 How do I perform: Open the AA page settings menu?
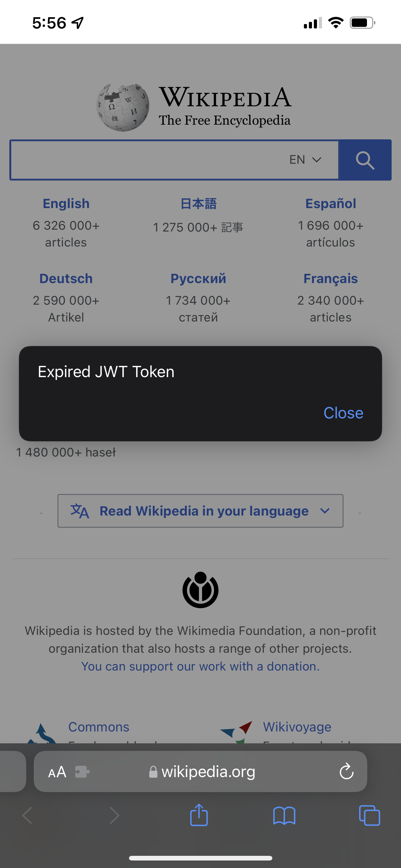[57, 772]
